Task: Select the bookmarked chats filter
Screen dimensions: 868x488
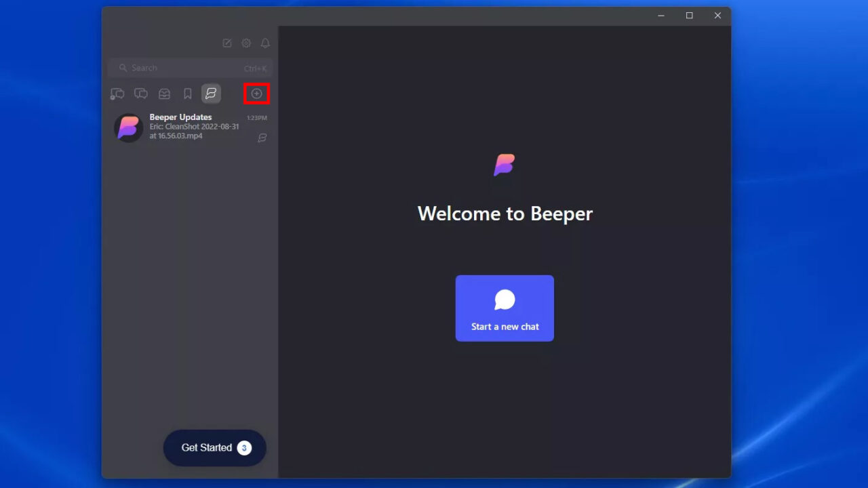Action: pyautogui.click(x=187, y=94)
